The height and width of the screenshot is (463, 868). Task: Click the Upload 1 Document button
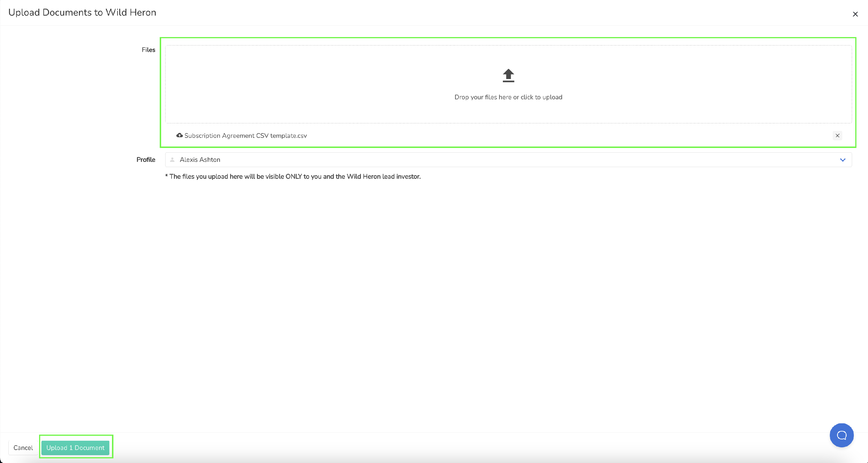[76, 447]
